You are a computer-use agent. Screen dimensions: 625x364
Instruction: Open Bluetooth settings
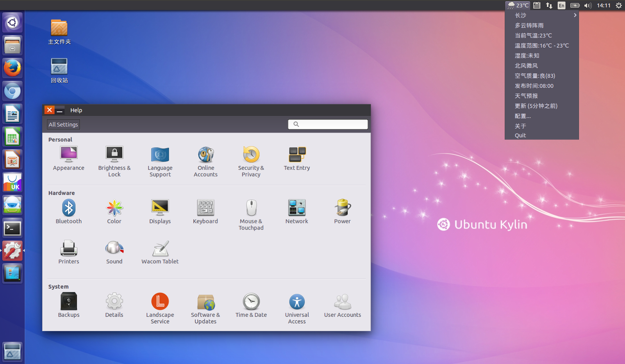pyautogui.click(x=68, y=211)
